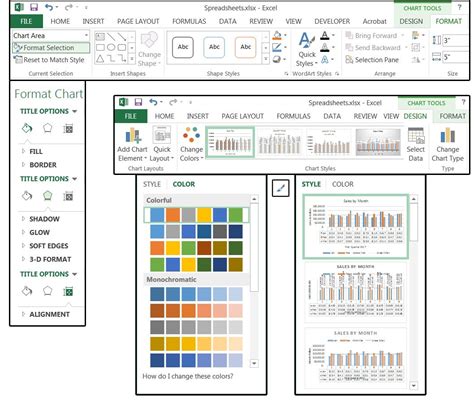Image resolution: width=474 pixels, height=400 pixels.
Task: Click the Triangle shape in Insert Shapes
Action: pyautogui.click(x=100, y=59)
